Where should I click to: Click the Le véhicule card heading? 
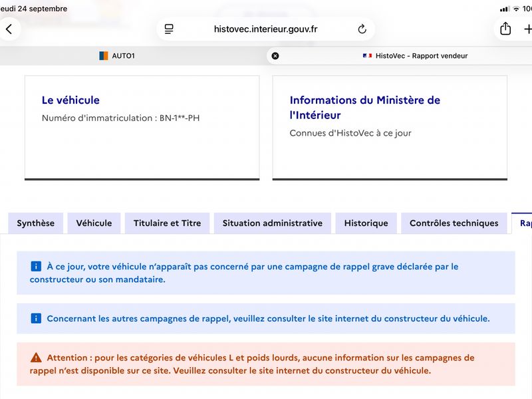(70, 100)
